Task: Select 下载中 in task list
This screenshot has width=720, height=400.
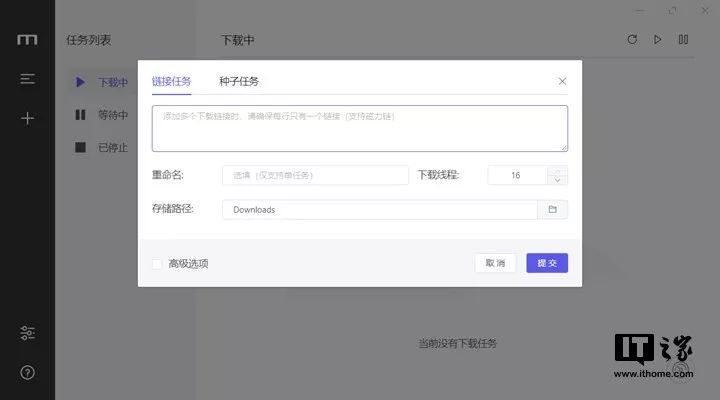Action: [101, 82]
